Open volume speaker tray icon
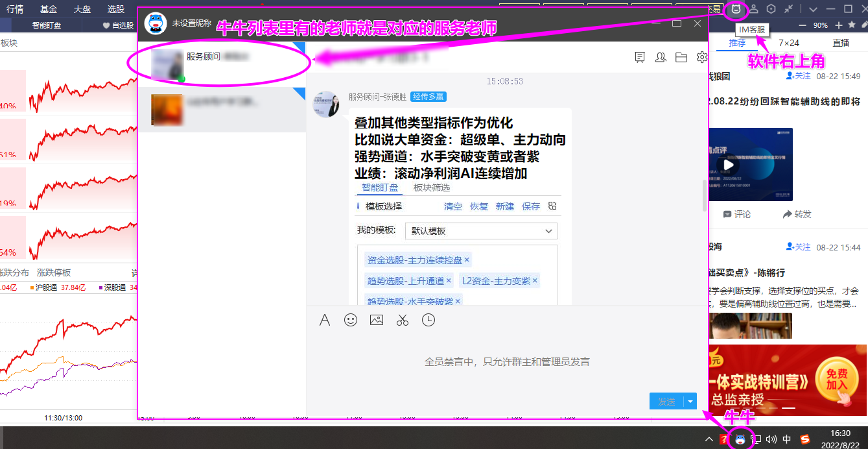The height and width of the screenshot is (449, 868). click(x=771, y=439)
